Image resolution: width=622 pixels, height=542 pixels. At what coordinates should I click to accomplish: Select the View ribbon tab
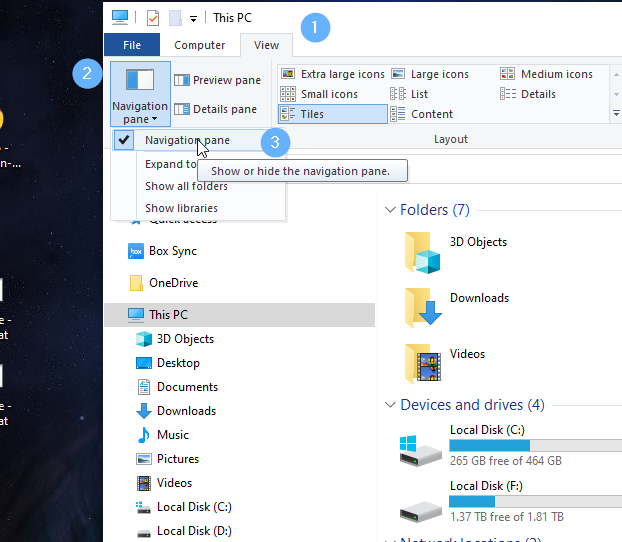(x=266, y=45)
